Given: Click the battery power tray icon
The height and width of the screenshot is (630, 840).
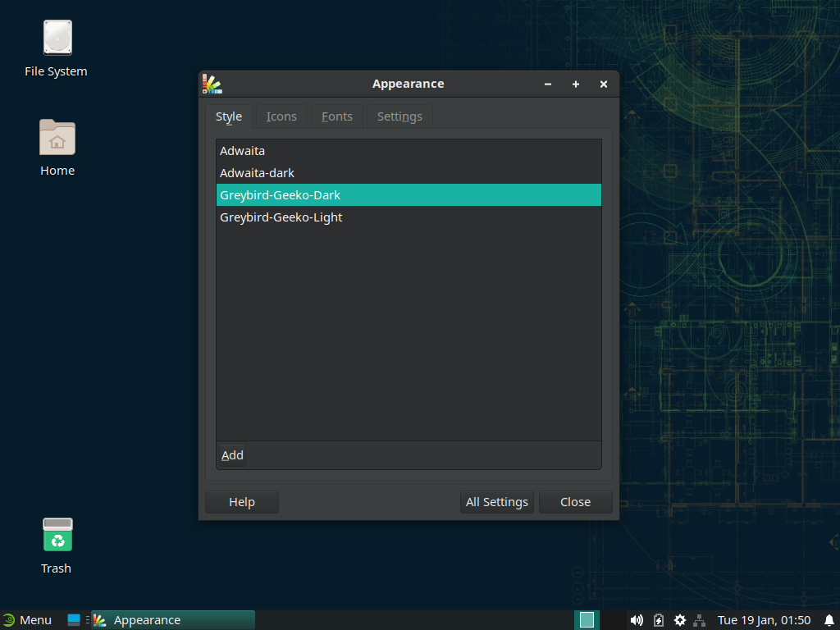Looking at the screenshot, I should point(659,620).
